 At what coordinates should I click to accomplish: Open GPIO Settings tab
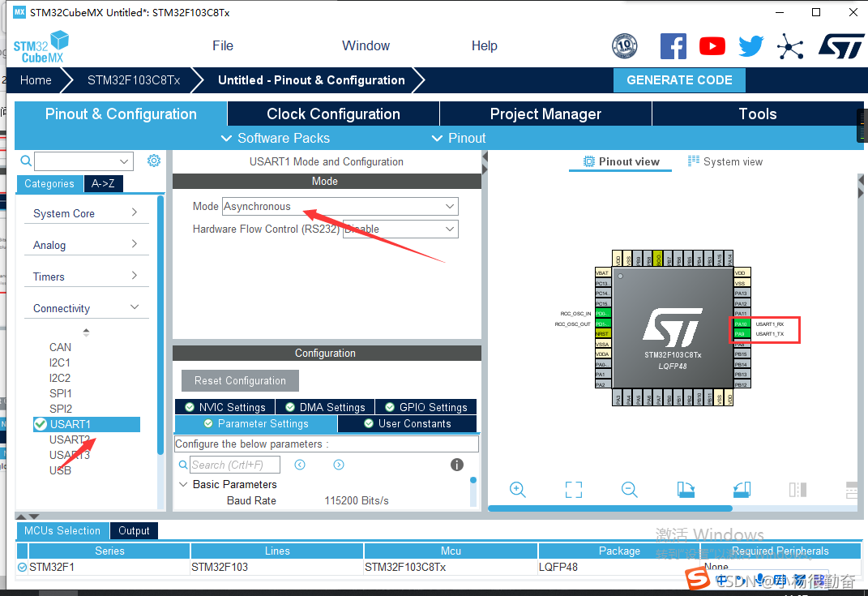425,407
